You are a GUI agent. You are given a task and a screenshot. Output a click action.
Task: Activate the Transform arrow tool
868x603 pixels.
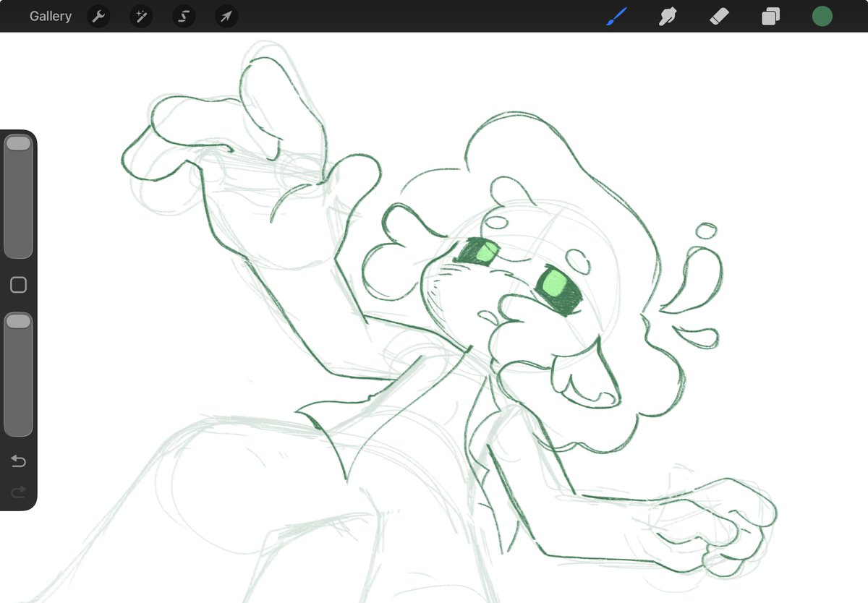pyautogui.click(x=226, y=17)
